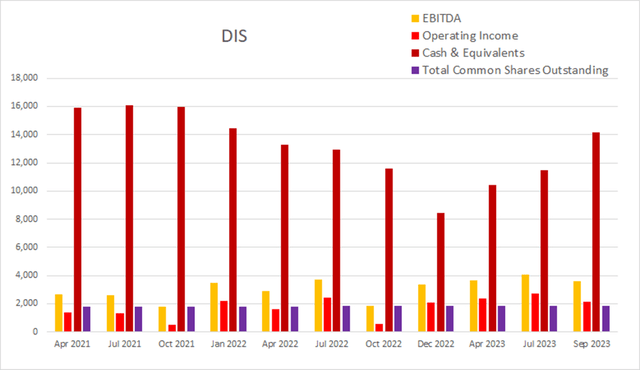Click the Jul 2021 x-axis label
Screen dimensions: 640x370
[x=124, y=344]
